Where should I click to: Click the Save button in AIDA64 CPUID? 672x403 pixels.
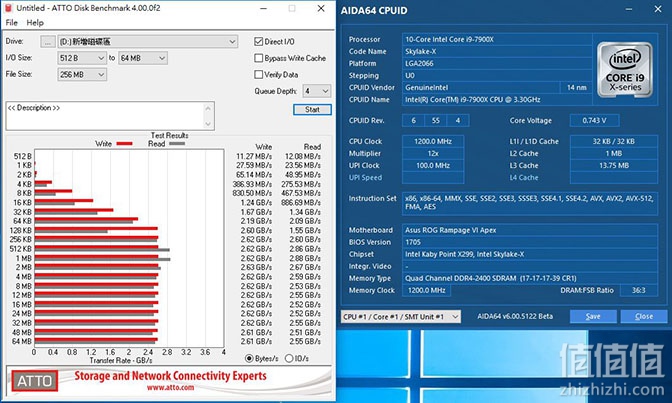(593, 316)
